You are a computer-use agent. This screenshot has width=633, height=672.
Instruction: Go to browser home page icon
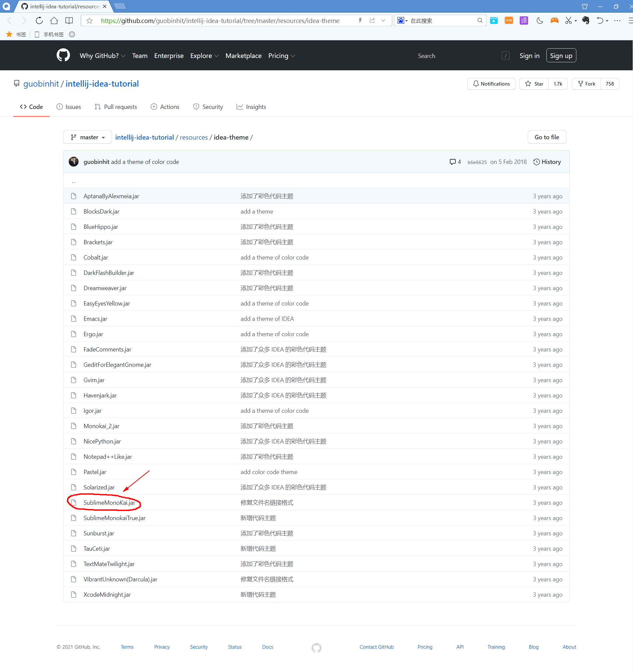pyautogui.click(x=54, y=21)
